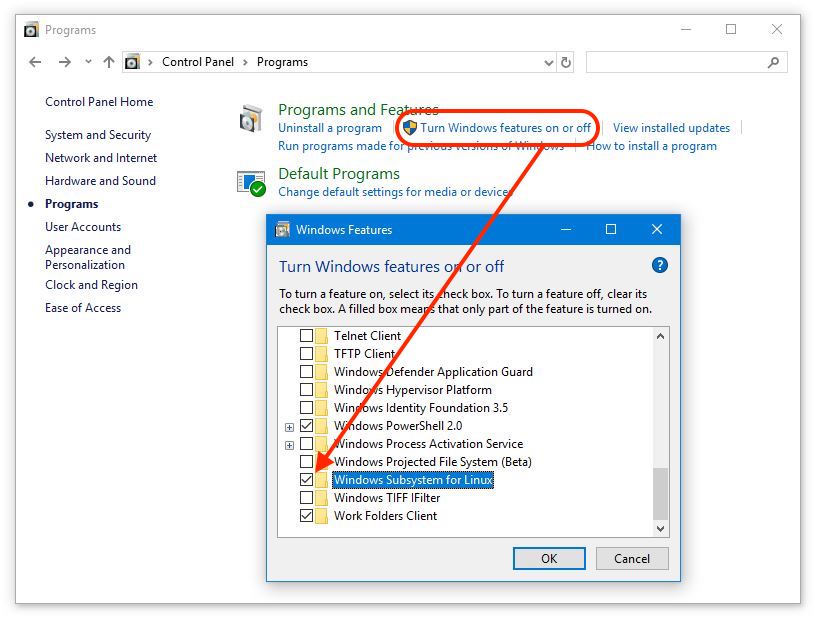Enable Windows TIFF IFilter checkbox
This screenshot has width=815, height=619.
[307, 498]
